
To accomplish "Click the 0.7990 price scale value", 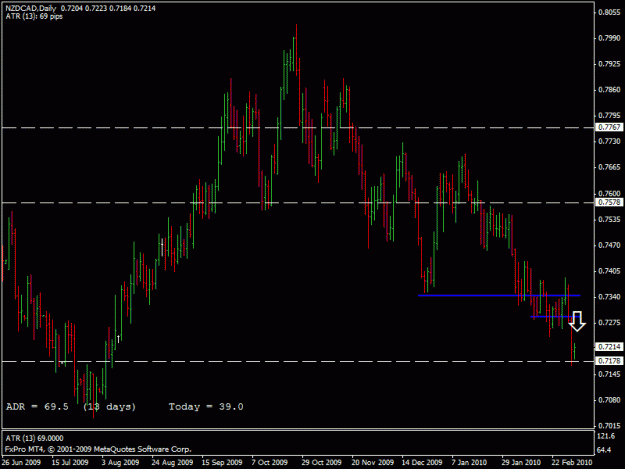I will [x=609, y=38].
